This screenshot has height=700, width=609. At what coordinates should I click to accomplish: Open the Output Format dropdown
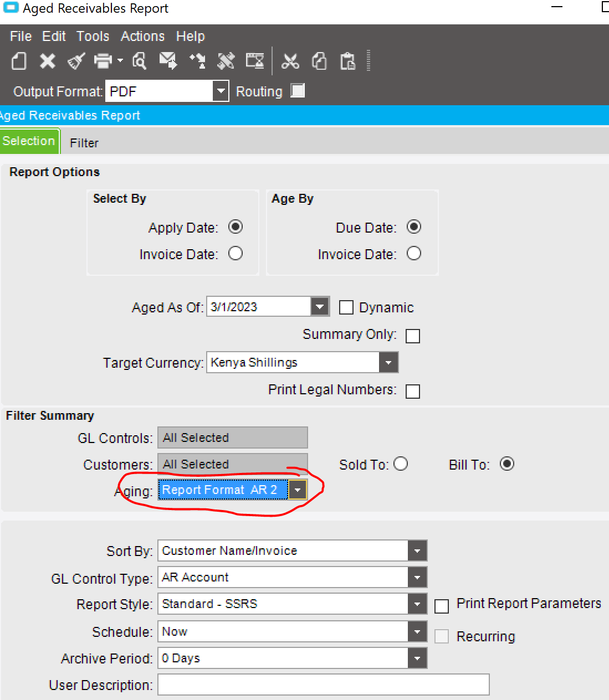click(221, 91)
